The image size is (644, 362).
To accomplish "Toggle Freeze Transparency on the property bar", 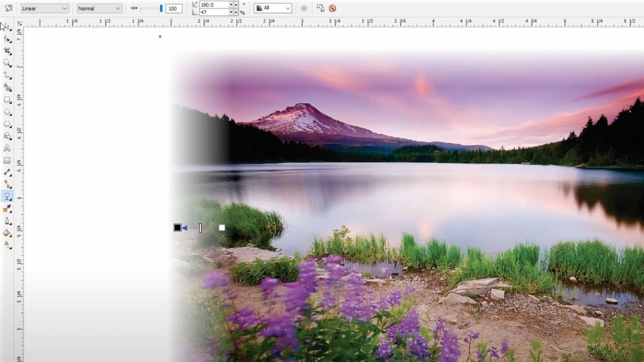I will coord(305,8).
